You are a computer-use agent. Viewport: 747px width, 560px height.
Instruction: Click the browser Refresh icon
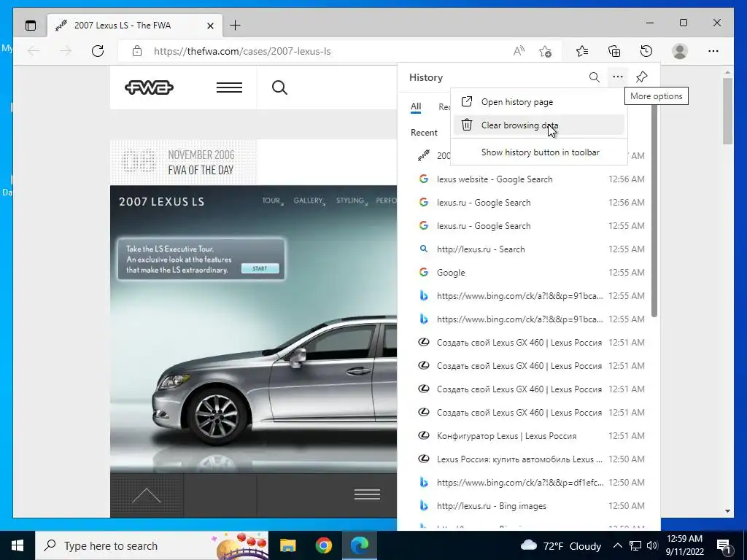98,51
